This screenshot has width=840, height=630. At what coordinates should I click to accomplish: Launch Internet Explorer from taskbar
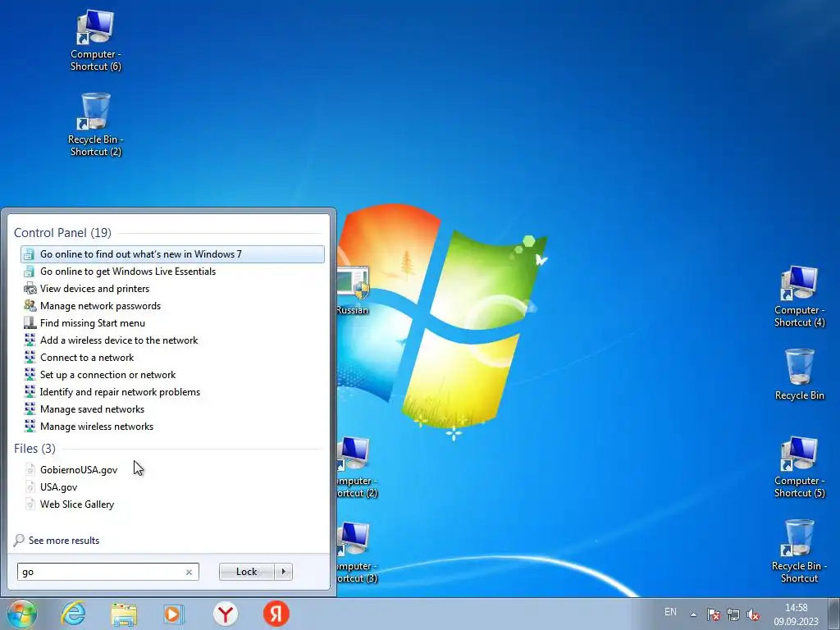73,614
